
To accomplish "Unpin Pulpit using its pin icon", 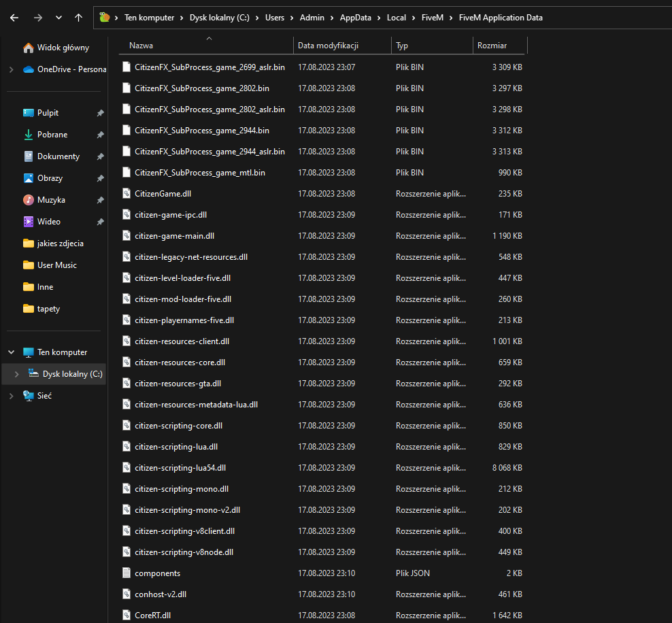I will (100, 113).
